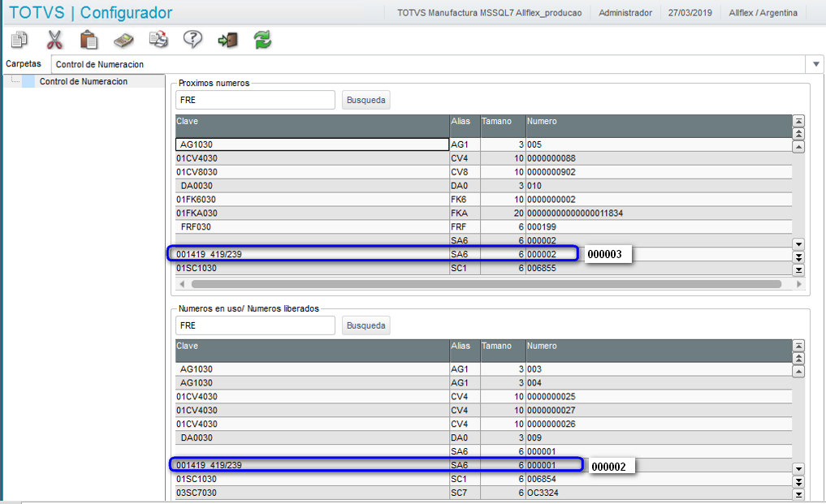
Task: Select 01SC1030 row with number 006854
Action: pyautogui.click(x=483, y=479)
